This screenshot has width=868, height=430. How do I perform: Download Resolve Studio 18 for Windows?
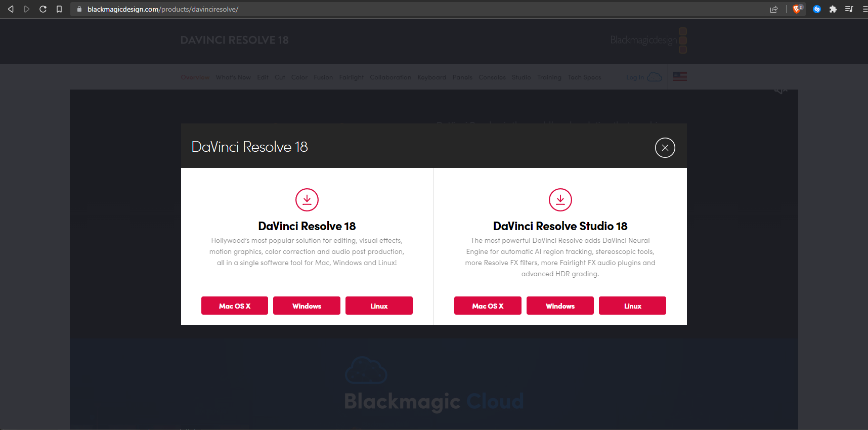[x=560, y=306]
